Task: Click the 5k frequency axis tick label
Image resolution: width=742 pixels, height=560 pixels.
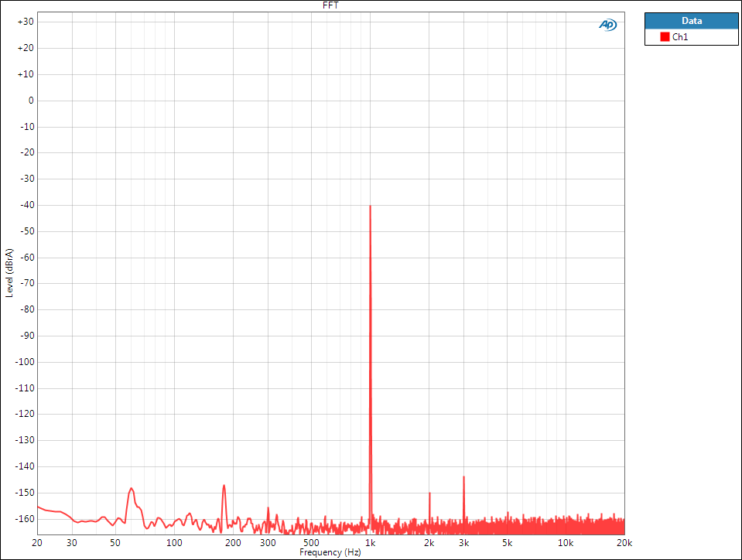Action: [508, 542]
